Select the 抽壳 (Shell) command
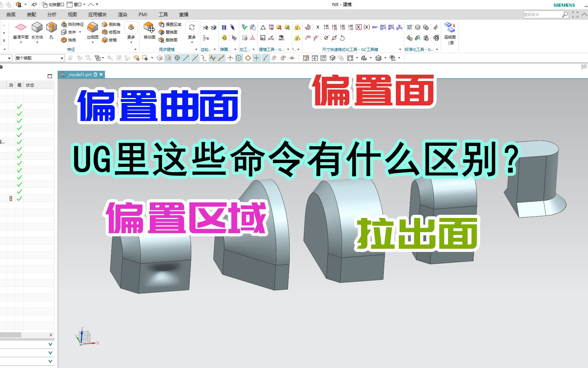Viewport: 588px width, 368px height. pos(69,40)
